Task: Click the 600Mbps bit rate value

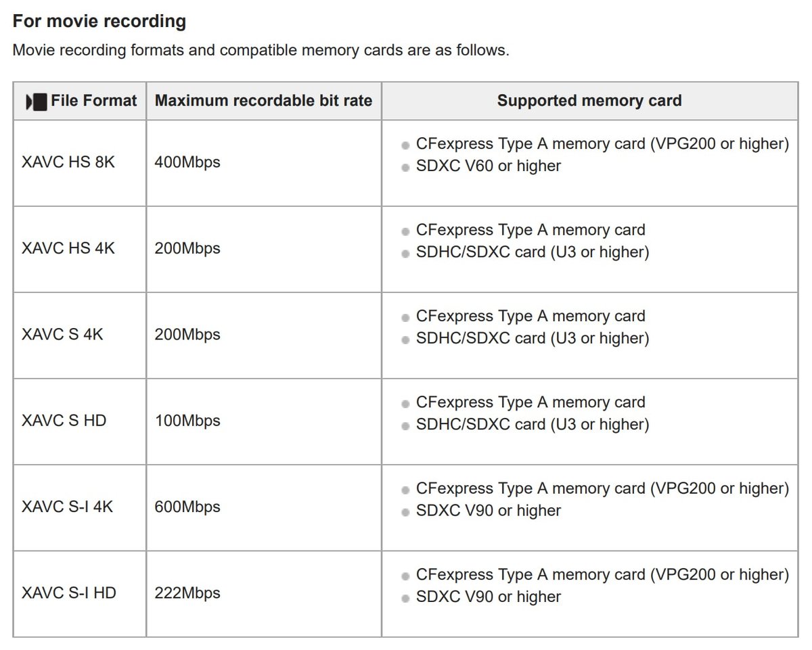Action: point(187,507)
